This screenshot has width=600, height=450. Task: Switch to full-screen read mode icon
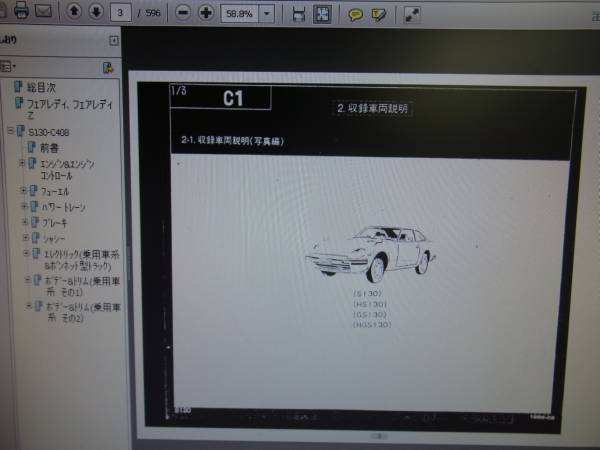[412, 15]
